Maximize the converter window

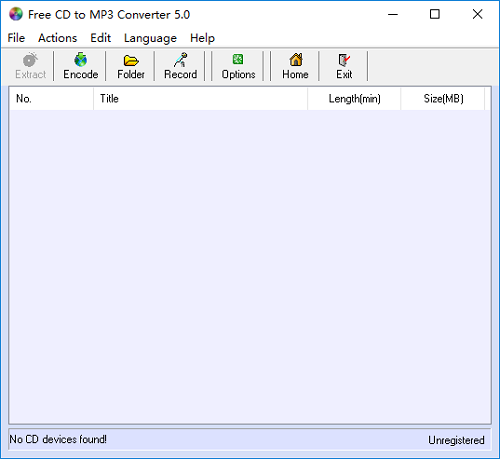pos(435,14)
